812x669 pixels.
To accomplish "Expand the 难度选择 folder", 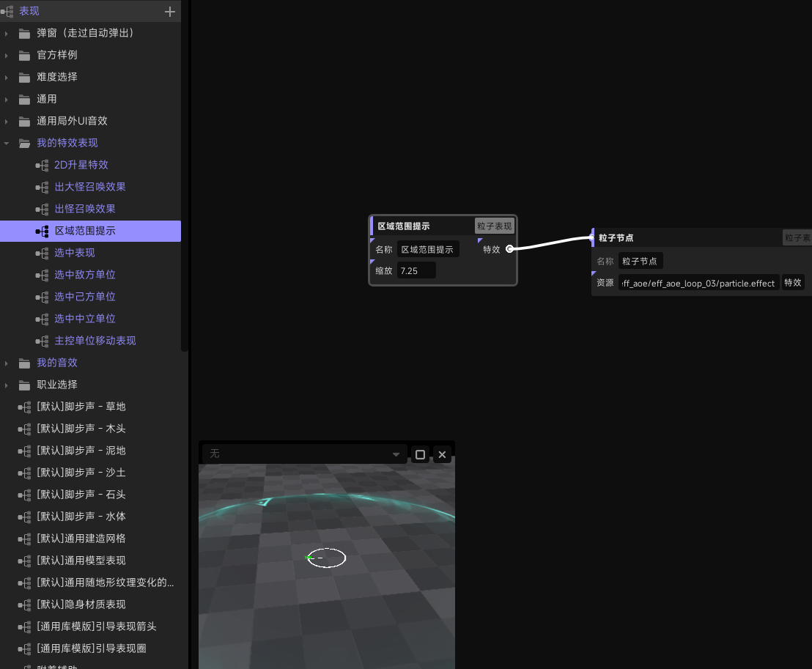I will 7,78.
